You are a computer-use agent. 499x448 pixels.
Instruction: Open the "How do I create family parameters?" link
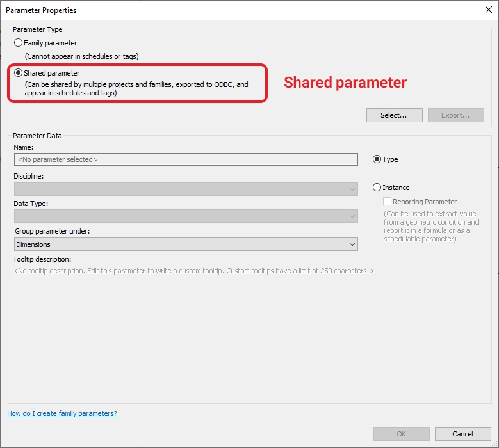(x=62, y=413)
